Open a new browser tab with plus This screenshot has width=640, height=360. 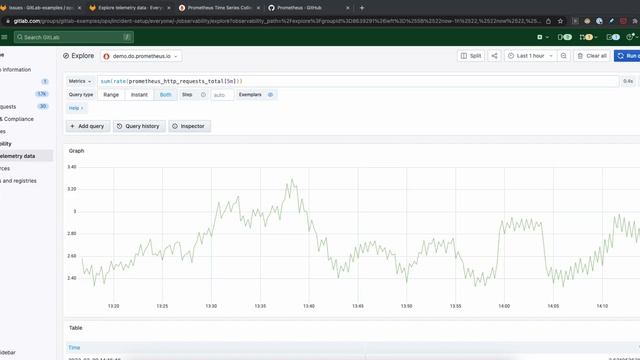(x=362, y=8)
